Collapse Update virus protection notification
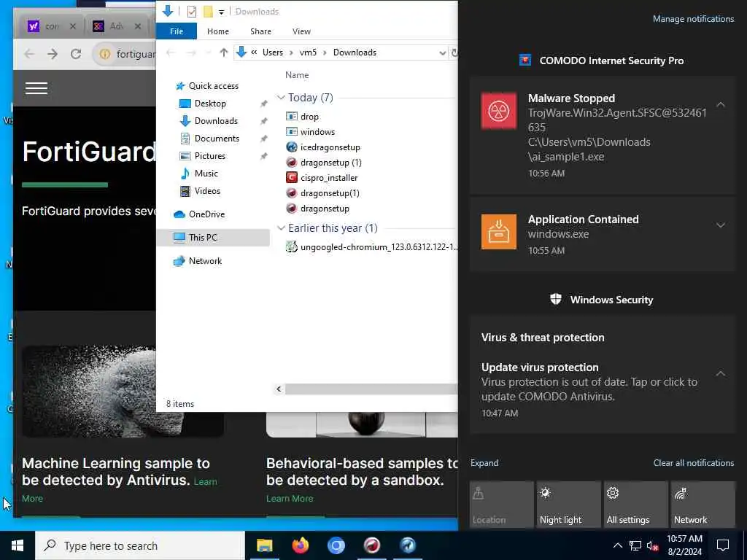The image size is (747, 560). (x=721, y=373)
